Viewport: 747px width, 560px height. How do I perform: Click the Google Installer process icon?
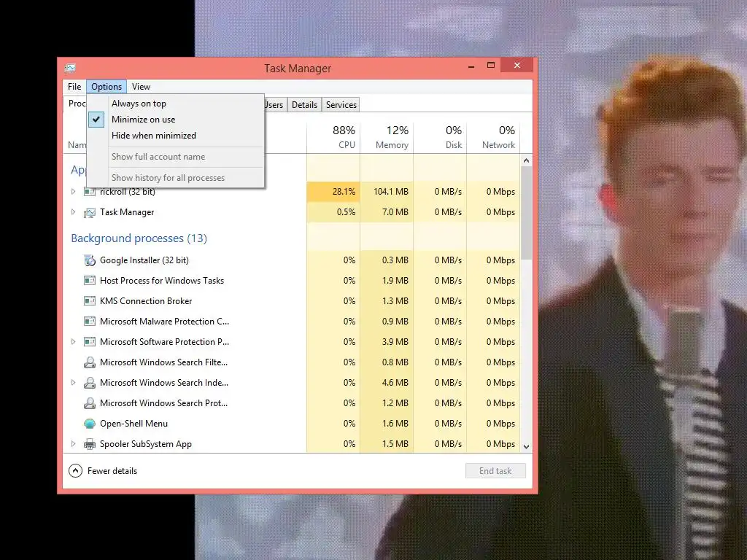pos(90,260)
